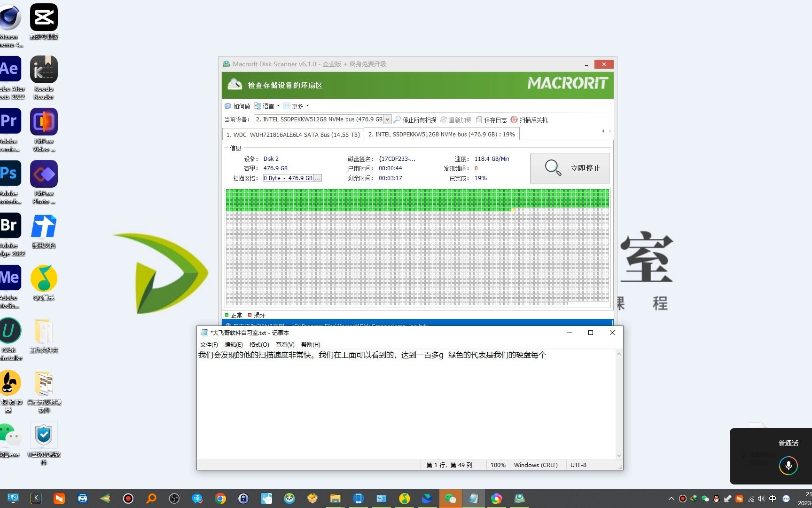Click the orange magnifier taskbar icon
Image resolution: width=812 pixels, height=508 pixels.
click(151, 499)
